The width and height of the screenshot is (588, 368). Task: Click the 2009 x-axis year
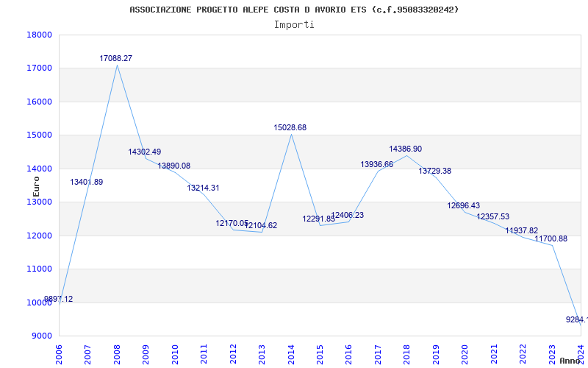coord(146,355)
